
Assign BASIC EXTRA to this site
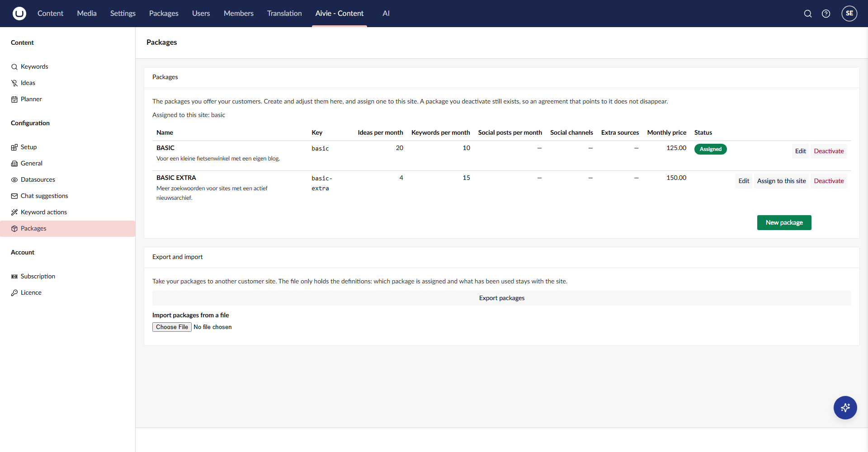point(781,181)
